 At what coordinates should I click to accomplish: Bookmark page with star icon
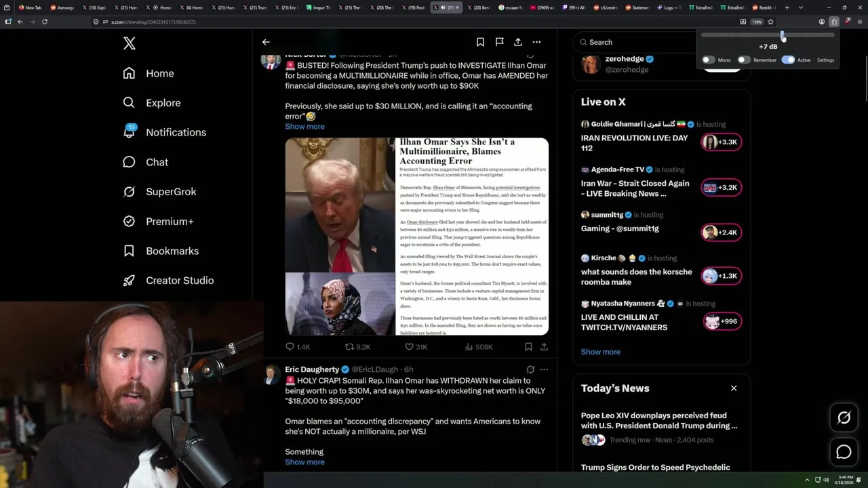[x=771, y=22]
